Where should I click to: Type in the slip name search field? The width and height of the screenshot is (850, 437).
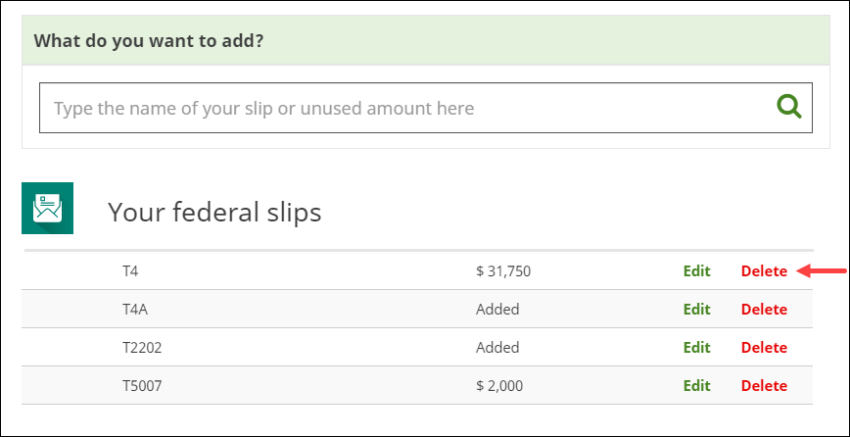(x=400, y=108)
